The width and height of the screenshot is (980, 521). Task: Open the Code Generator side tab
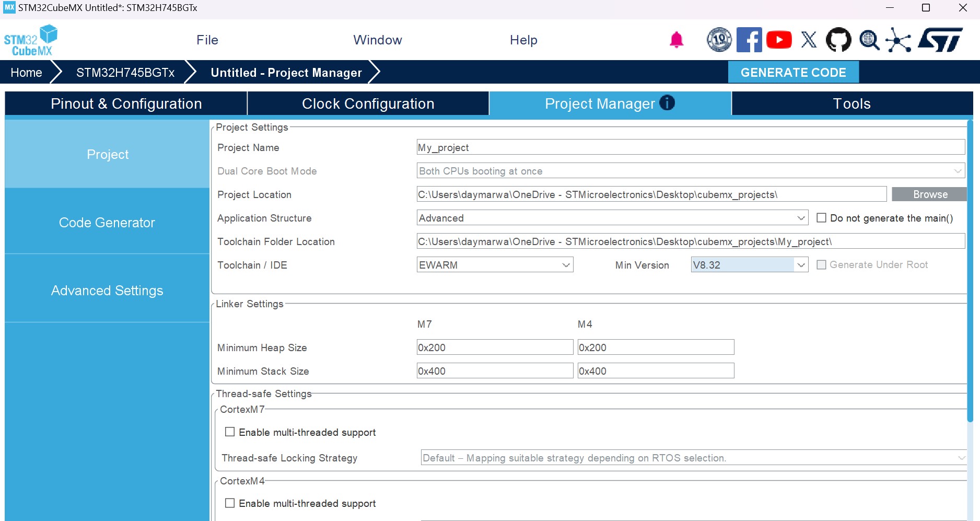point(107,222)
